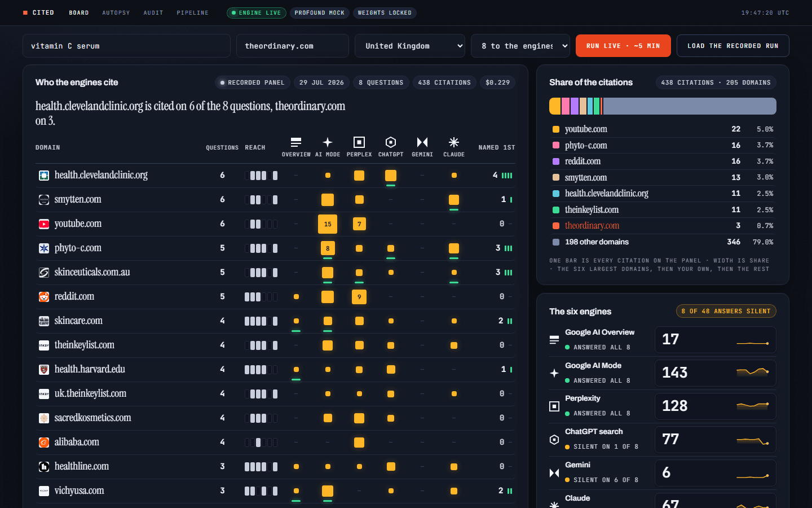Click the QUESTIONS column header

point(222,148)
